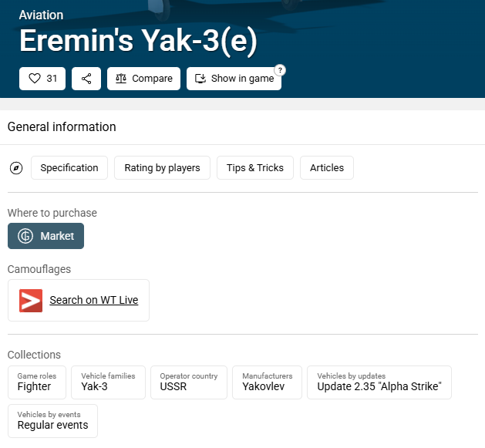
Task: Open the Tips & Tricks tab
Action: (x=254, y=168)
